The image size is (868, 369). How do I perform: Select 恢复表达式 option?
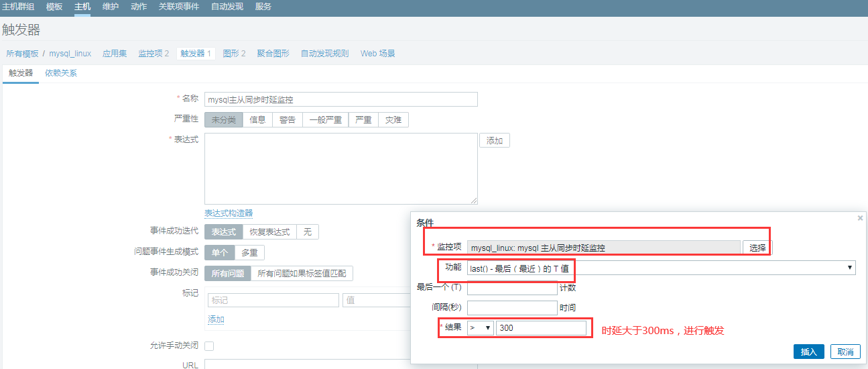coord(269,232)
